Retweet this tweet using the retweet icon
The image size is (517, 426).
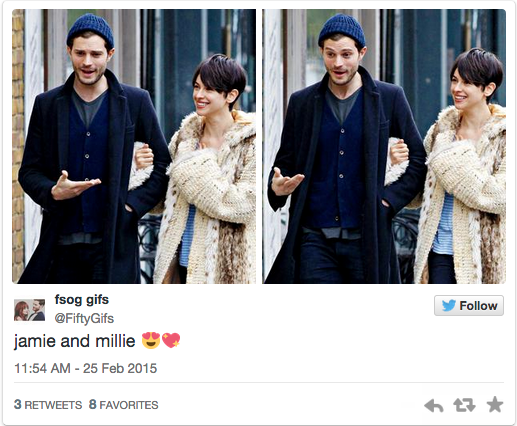464,405
